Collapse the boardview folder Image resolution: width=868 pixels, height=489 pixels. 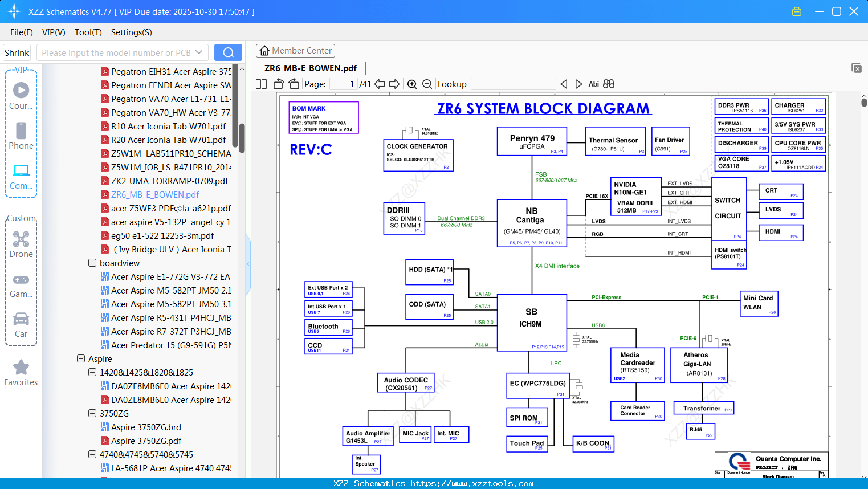coord(92,263)
